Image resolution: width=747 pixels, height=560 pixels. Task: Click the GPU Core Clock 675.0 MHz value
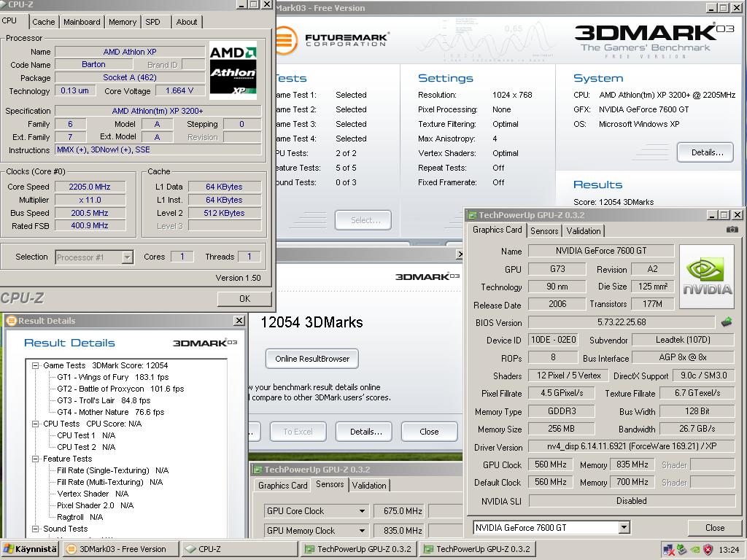(400, 511)
